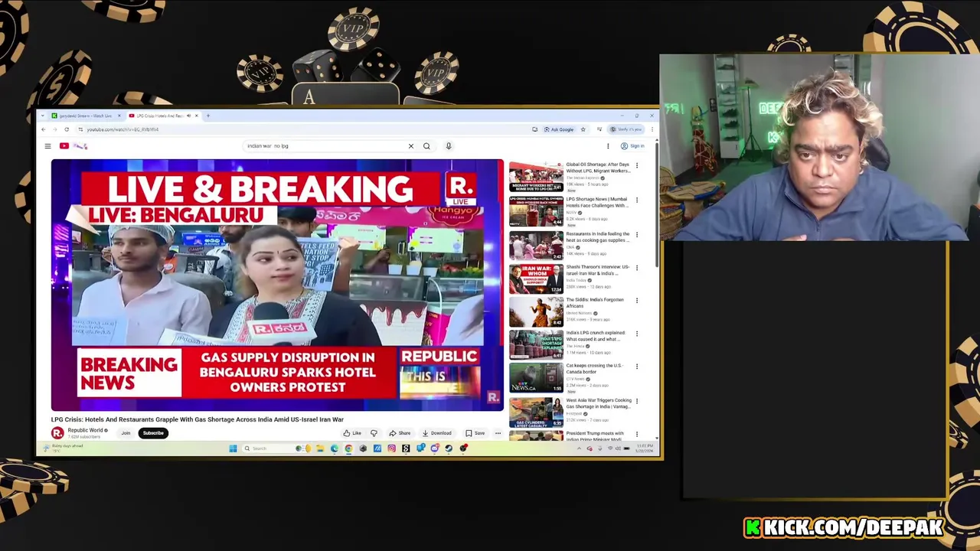Open YouTube settings three-dot menu
Screen dimensions: 980x551
tap(608, 146)
